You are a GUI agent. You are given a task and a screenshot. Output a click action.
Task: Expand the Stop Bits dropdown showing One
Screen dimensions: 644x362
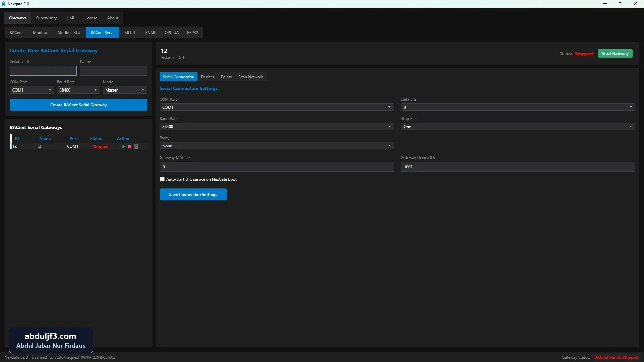(518, 127)
